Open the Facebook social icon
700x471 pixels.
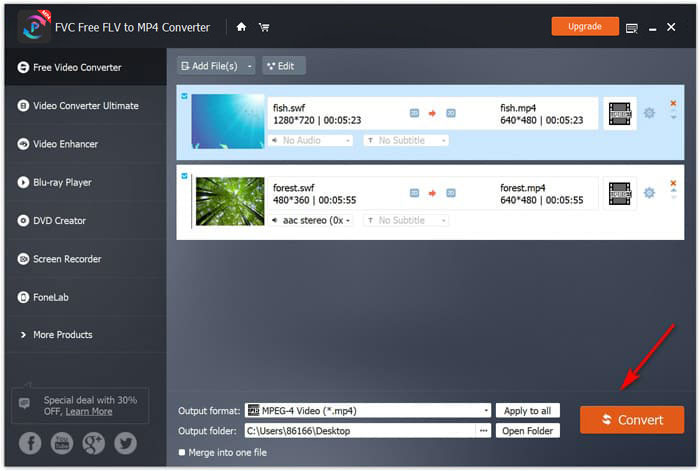click(x=30, y=443)
